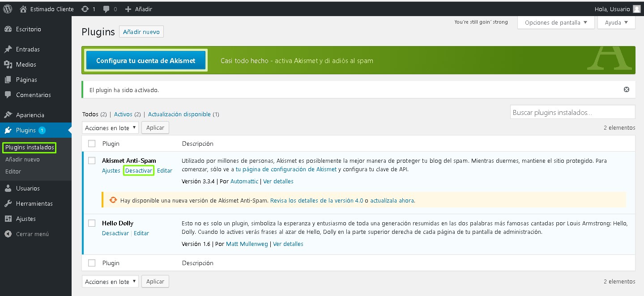644x296 pixels.
Task: Open Comentarios in the sidebar
Action: click(34, 95)
